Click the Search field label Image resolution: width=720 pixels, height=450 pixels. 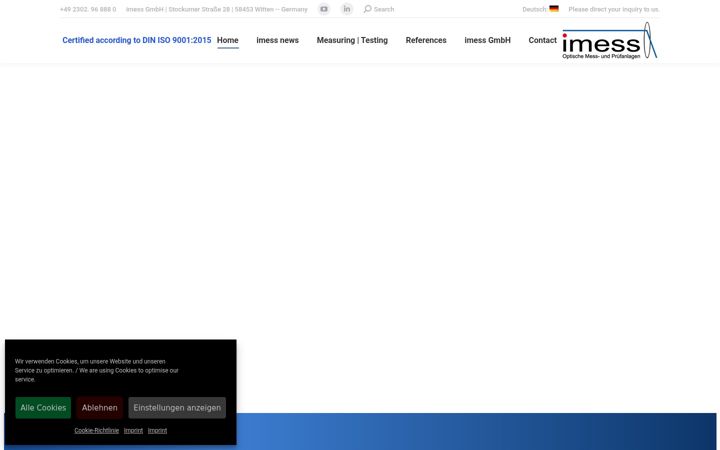coord(384,9)
